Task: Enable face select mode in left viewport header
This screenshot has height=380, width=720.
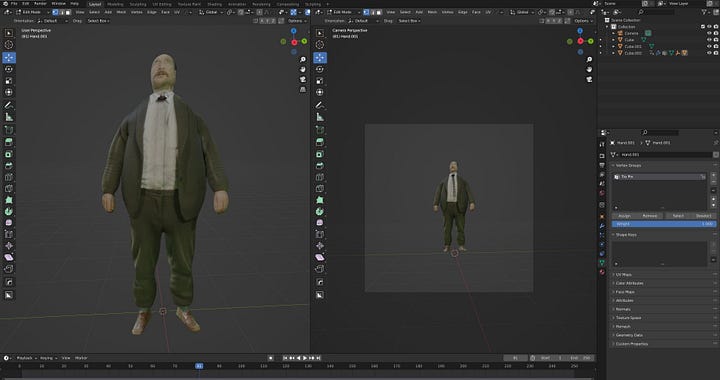Action: click(x=68, y=12)
